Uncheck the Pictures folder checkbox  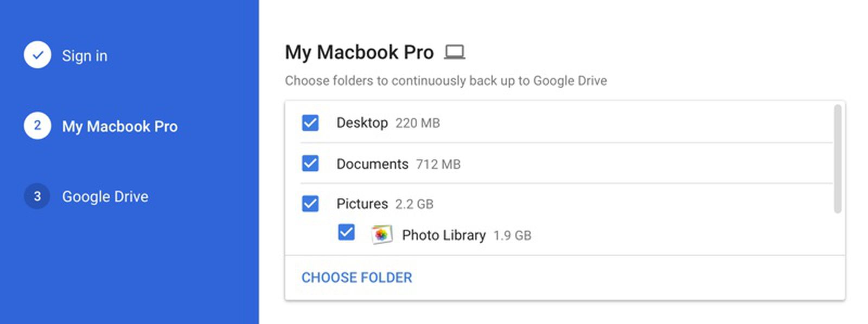[x=310, y=204]
